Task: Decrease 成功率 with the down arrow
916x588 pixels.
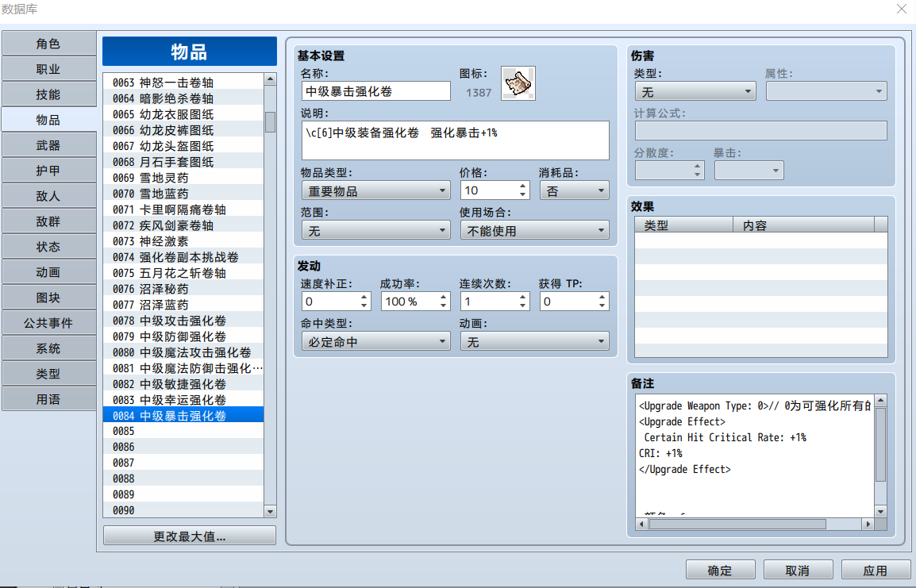Action: pyautogui.click(x=444, y=306)
